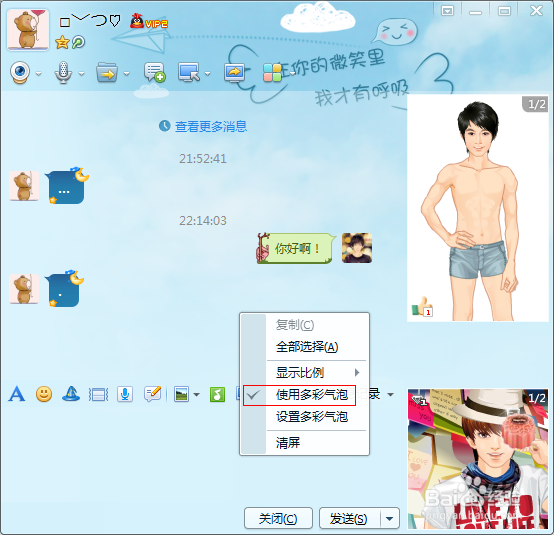Viewport: 554px width, 535px height.
Task: Expand the remote desktop options arrow
Action: (x=207, y=74)
